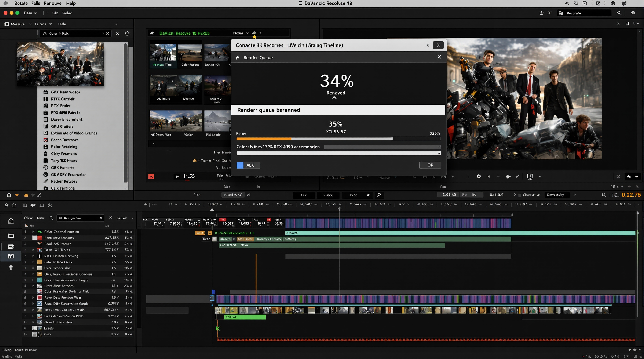Click the Rener orange progress bar
Viewport: 644px width, 359px height.
click(339, 139)
